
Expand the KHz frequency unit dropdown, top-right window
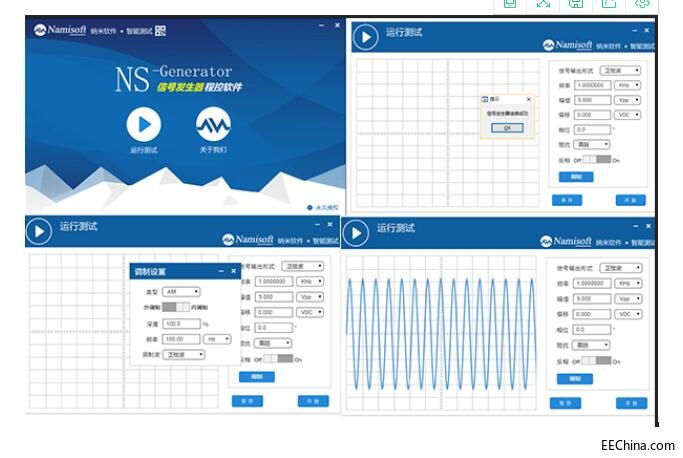[629, 85]
